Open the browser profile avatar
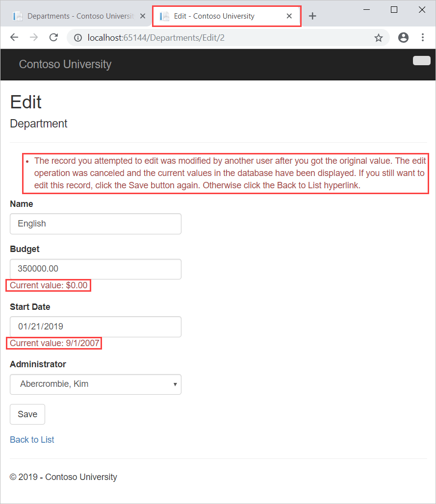This screenshot has width=436, height=504. [403, 37]
